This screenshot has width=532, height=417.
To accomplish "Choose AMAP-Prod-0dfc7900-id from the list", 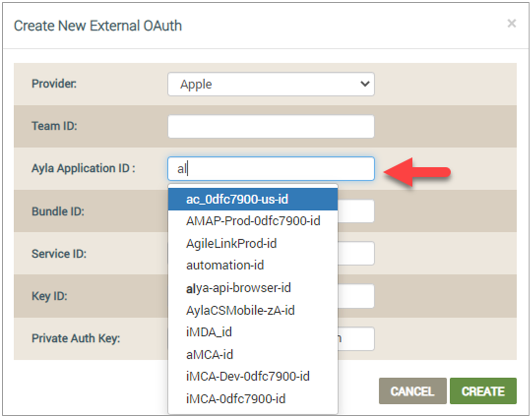I will pos(252,221).
